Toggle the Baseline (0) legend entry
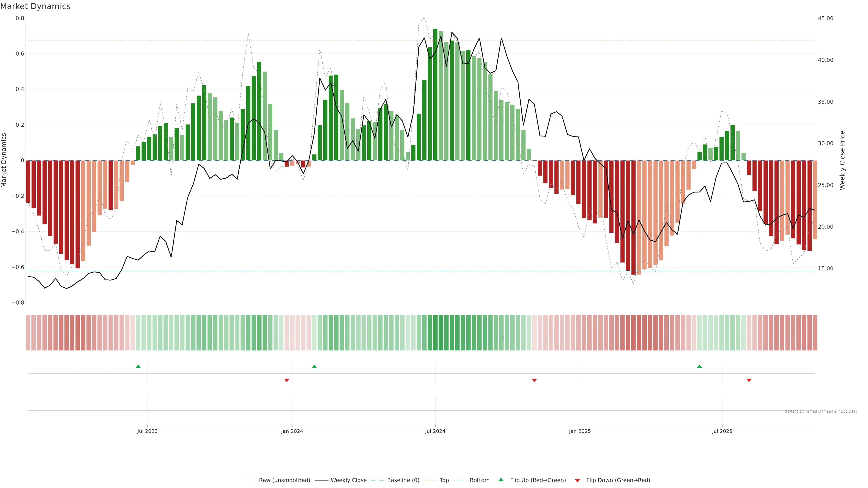This screenshot has height=488, width=868. pyautogui.click(x=403, y=480)
